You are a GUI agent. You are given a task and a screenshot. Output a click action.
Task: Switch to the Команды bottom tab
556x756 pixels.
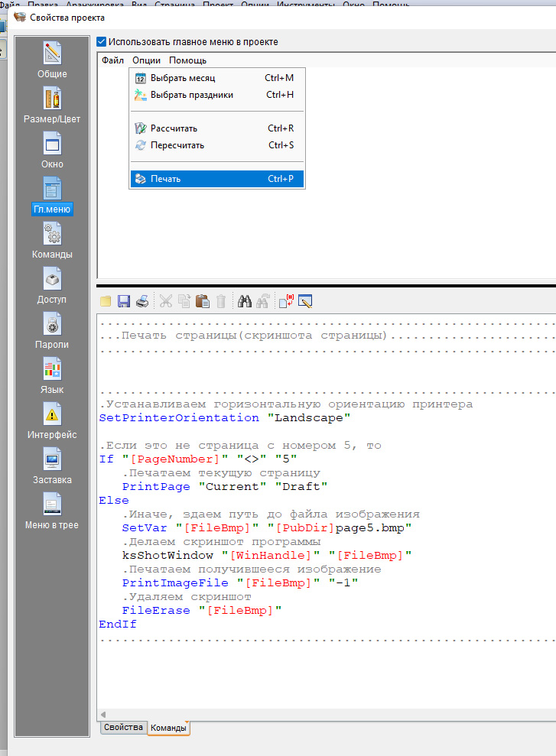click(x=168, y=728)
